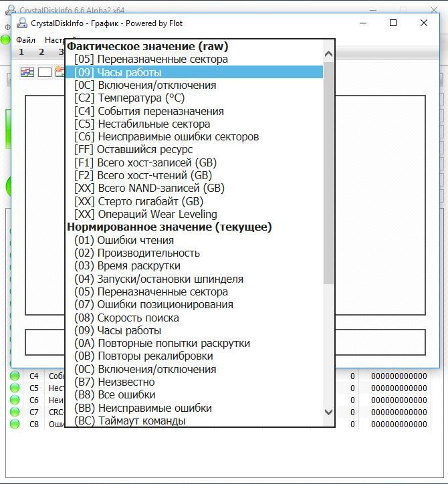This screenshot has height=484, width=448.
Task: Choose [F2] Всего хост-чтений (GB)
Action: click(194, 175)
